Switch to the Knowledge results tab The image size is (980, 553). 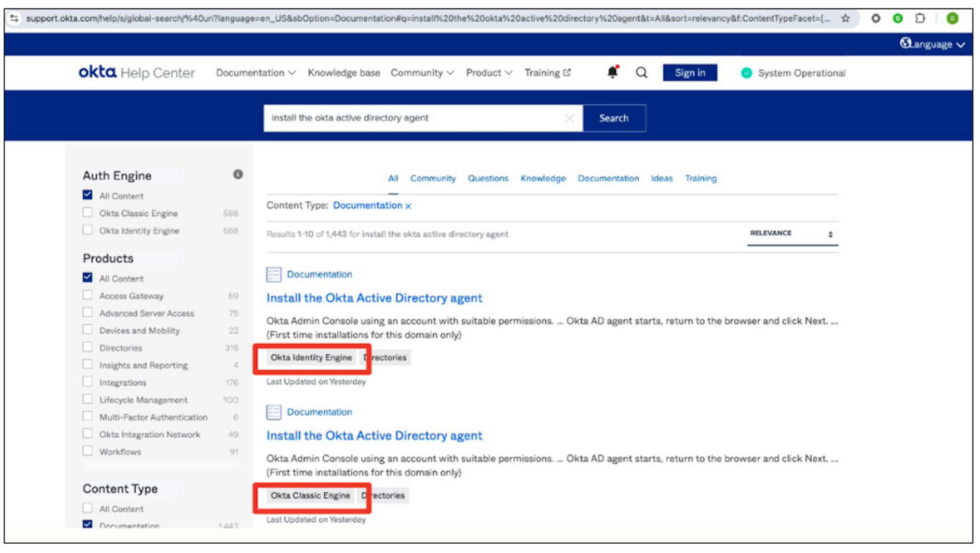click(x=543, y=179)
